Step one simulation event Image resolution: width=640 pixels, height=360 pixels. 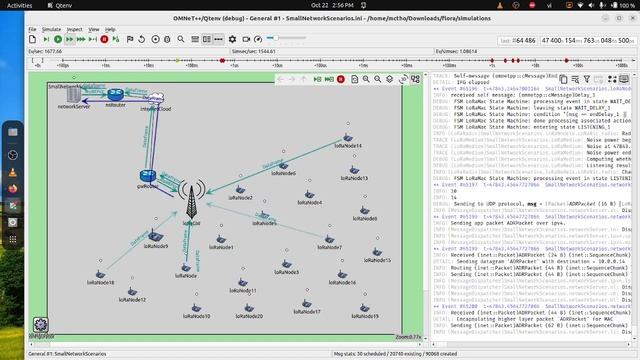click(x=46, y=39)
